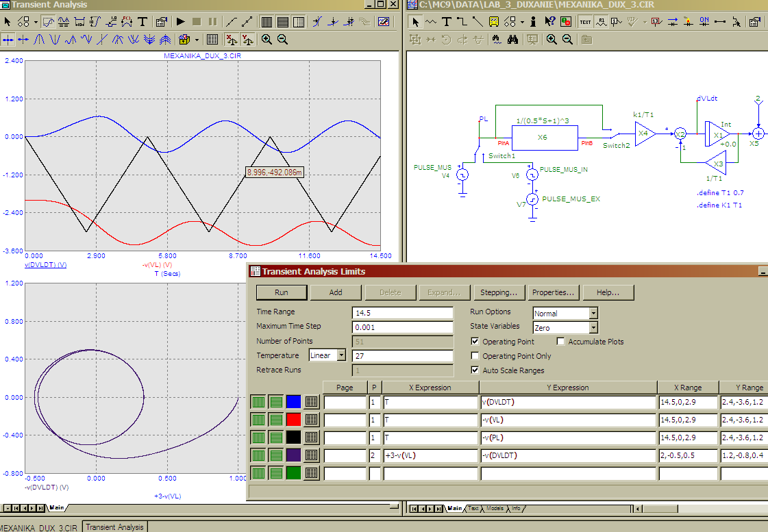The width and height of the screenshot is (768, 532).
Task: Check the Operating Point Only option
Action: 475,356
